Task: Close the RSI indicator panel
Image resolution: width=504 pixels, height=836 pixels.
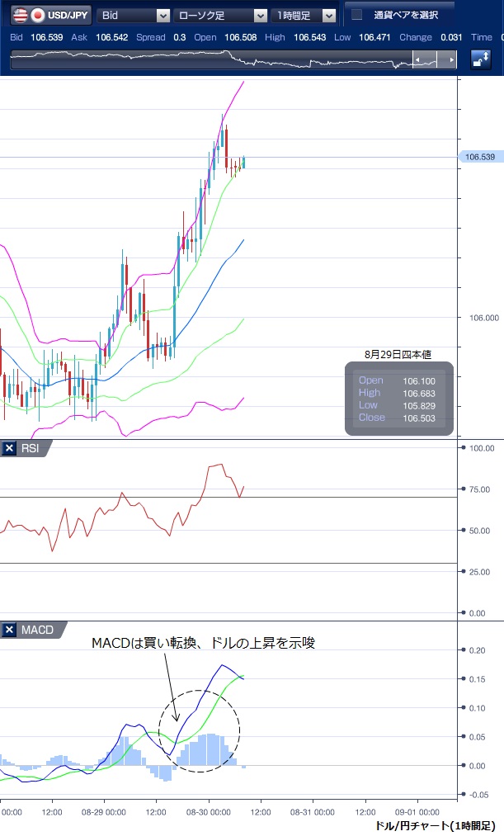Action: click(10, 448)
